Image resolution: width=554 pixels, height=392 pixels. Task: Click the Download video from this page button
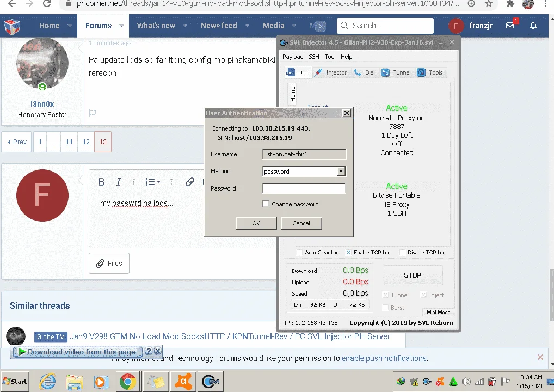click(77, 352)
